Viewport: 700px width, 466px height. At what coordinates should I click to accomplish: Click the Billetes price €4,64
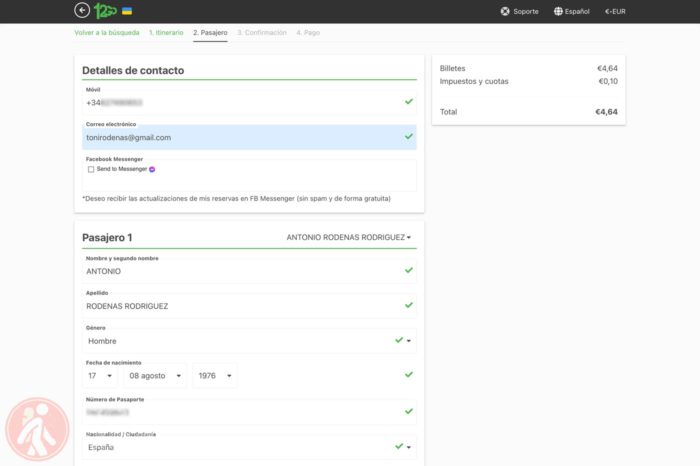[607, 68]
